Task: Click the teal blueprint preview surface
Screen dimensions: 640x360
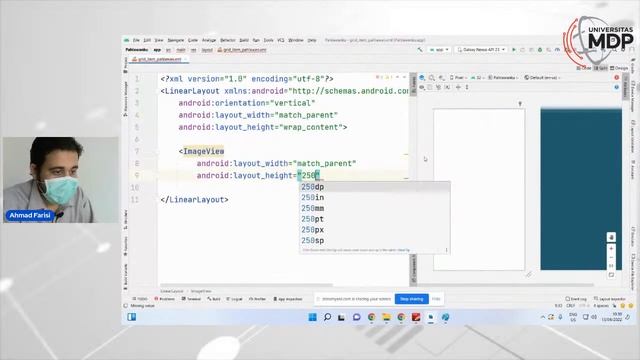Action: [x=581, y=189]
